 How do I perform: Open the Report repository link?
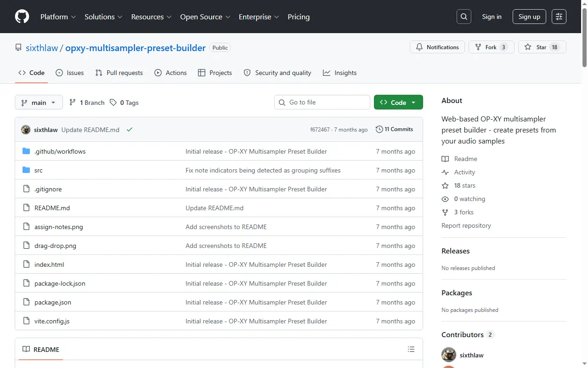pyautogui.click(x=466, y=225)
